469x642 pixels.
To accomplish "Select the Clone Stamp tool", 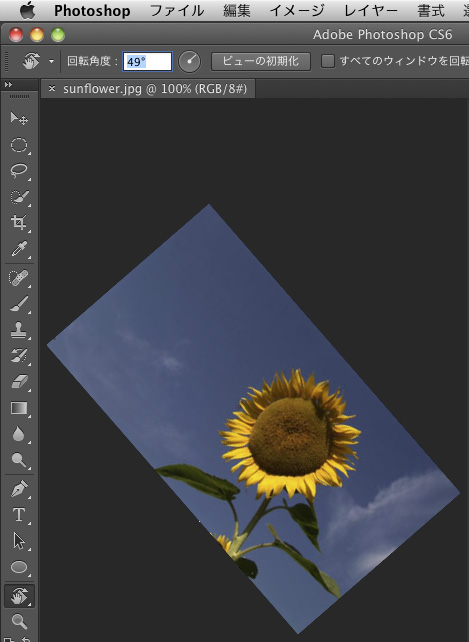I will [x=19, y=330].
